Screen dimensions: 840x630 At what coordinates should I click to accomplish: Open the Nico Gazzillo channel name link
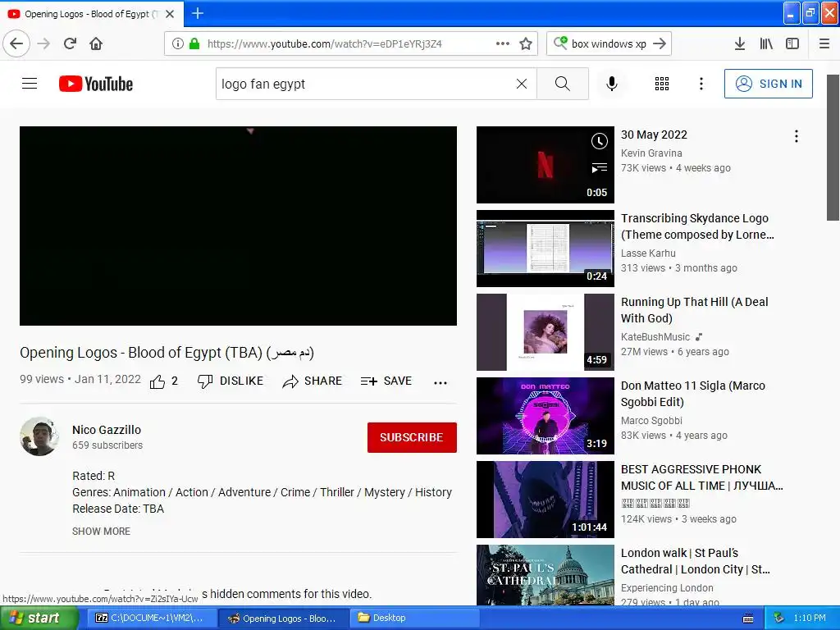[107, 430]
